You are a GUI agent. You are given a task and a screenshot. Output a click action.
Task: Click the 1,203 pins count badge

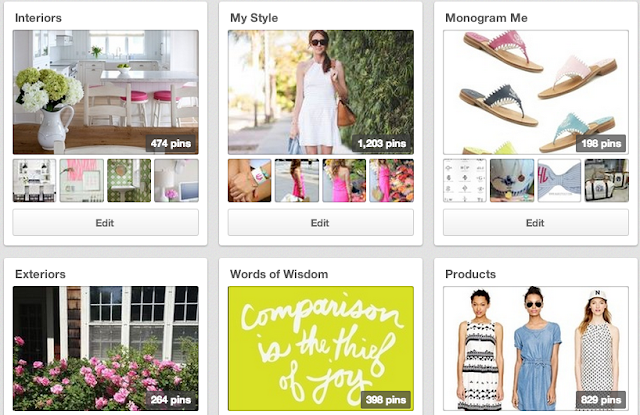pos(382,144)
